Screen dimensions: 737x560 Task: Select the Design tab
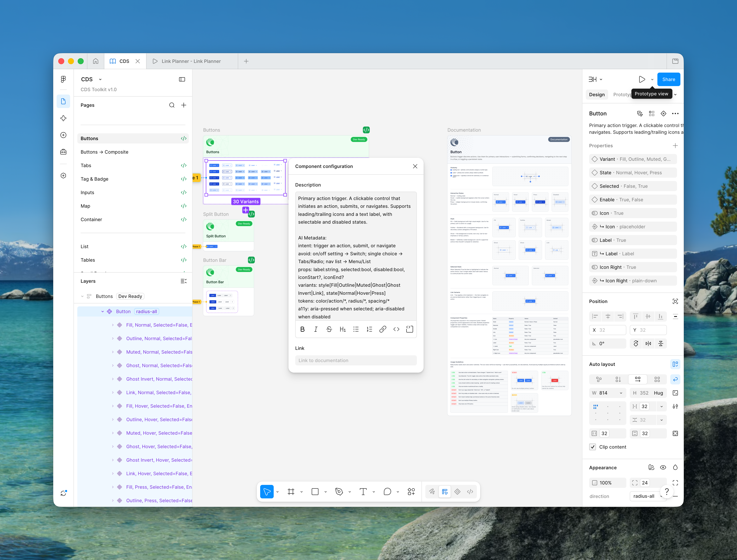(x=597, y=94)
